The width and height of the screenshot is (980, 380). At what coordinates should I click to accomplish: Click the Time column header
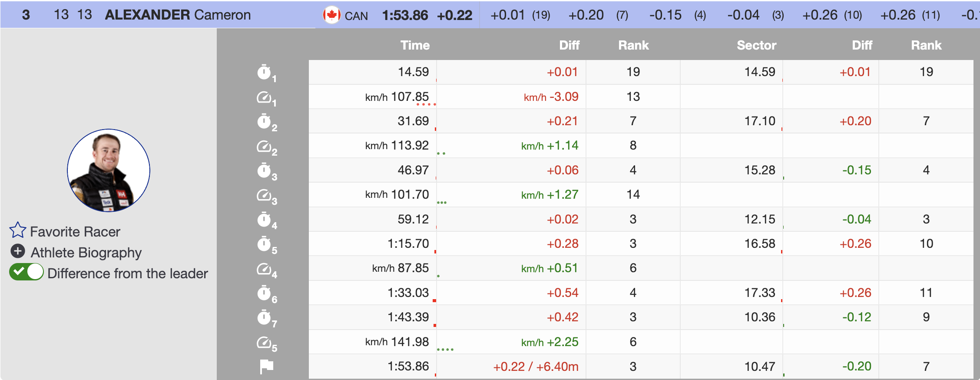[415, 45]
